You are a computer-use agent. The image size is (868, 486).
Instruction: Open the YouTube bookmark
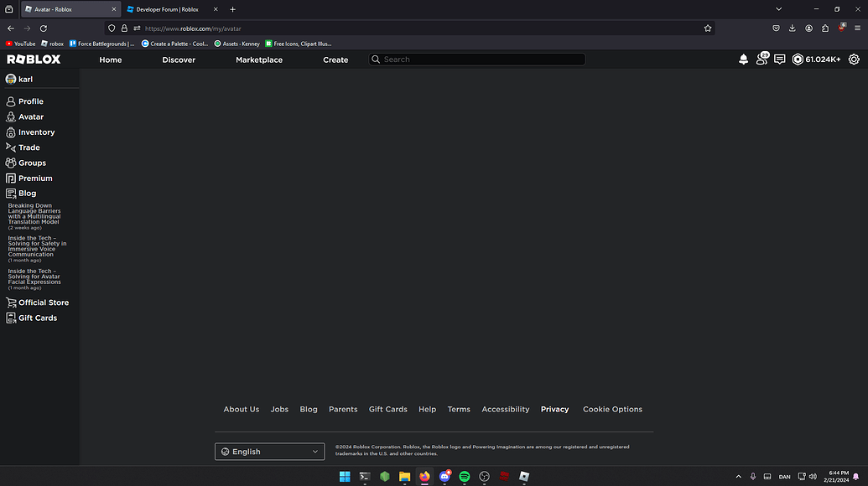(20, 44)
